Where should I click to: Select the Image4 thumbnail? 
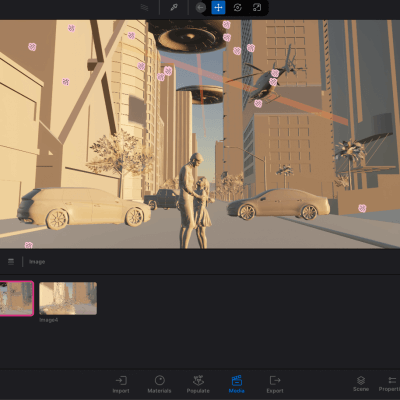[68, 298]
